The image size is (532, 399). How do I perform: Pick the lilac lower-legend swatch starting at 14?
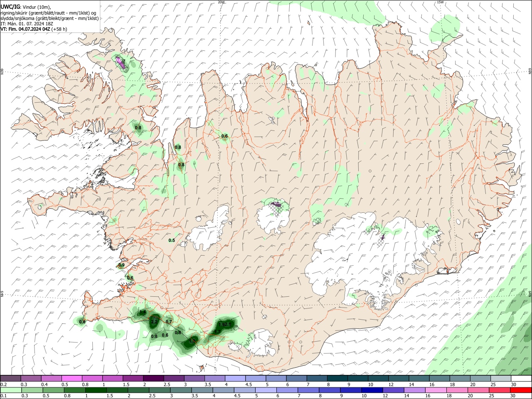(x=415, y=390)
